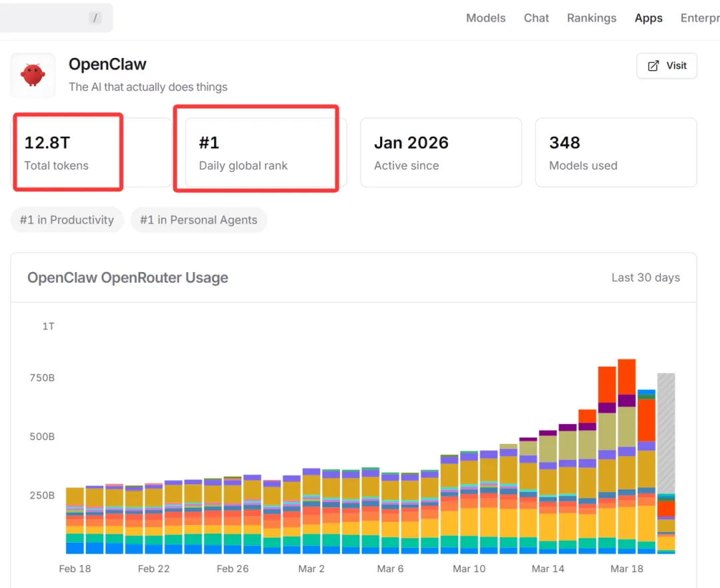Click the '#1' daily rank value
The width and height of the screenshot is (720, 588).
(x=209, y=143)
